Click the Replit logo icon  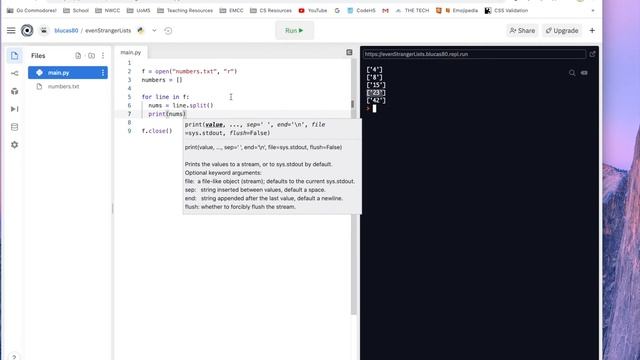point(27,30)
